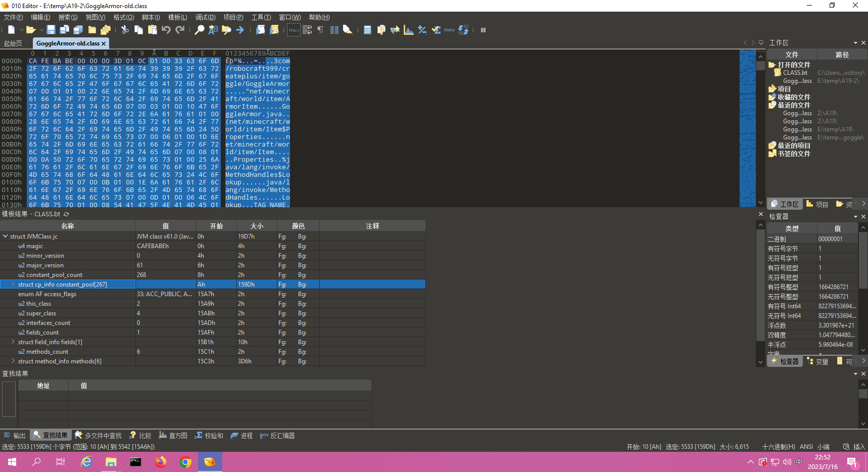Cut selection with the scissors icon
Screen dimensions: 868x472
(125, 30)
